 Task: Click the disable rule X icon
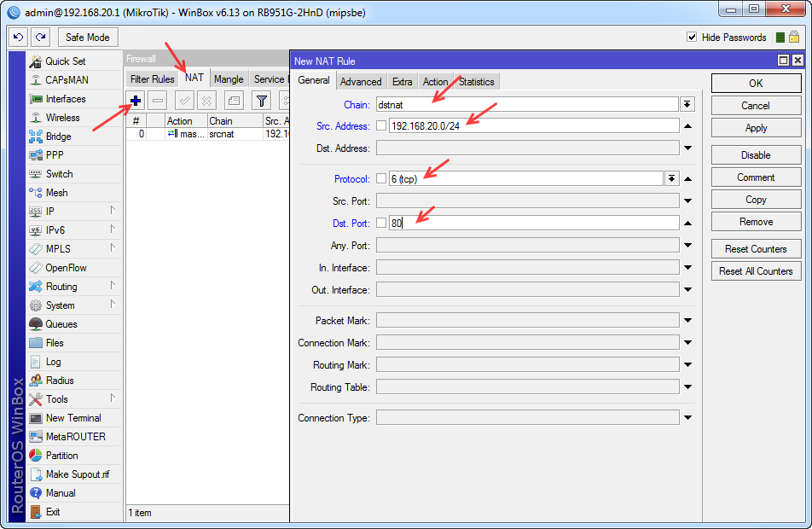[206, 101]
